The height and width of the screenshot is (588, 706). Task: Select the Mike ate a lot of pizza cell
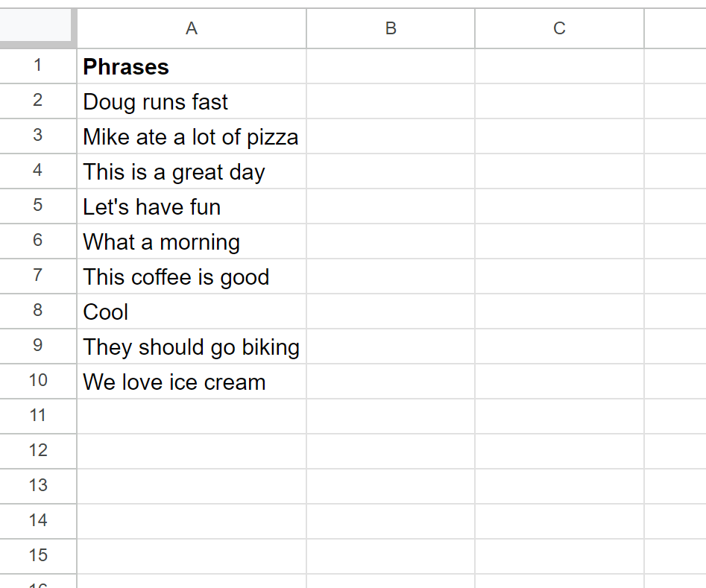click(192, 136)
